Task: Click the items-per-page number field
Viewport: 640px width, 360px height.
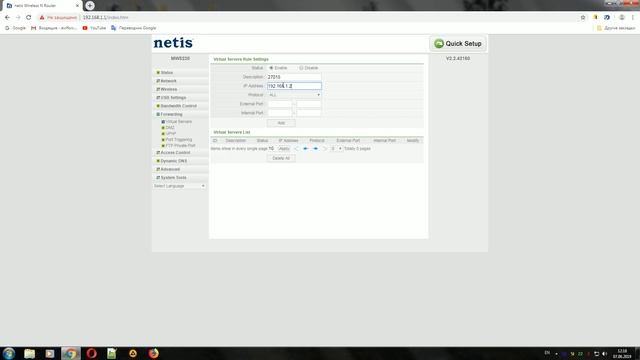Action: (271, 149)
